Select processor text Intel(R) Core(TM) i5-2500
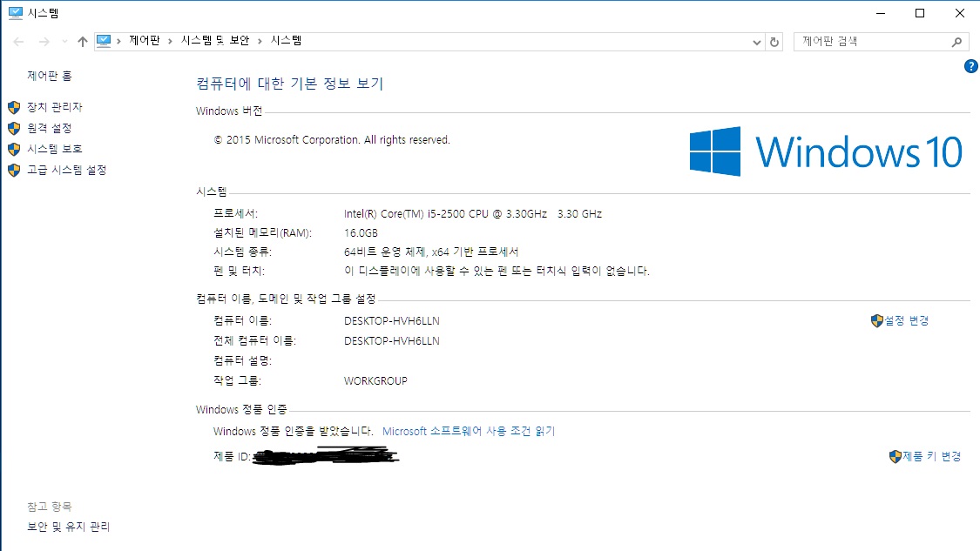 click(405, 213)
